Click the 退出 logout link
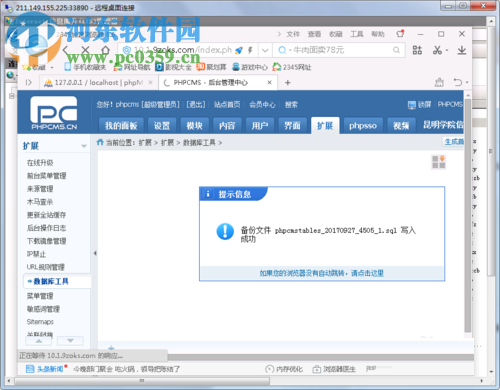The image size is (500, 390). tap(196, 105)
